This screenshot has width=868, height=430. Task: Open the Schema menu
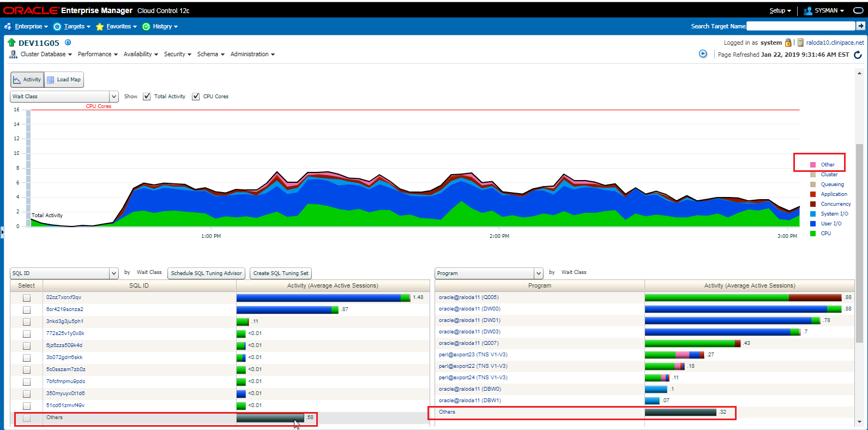click(211, 54)
